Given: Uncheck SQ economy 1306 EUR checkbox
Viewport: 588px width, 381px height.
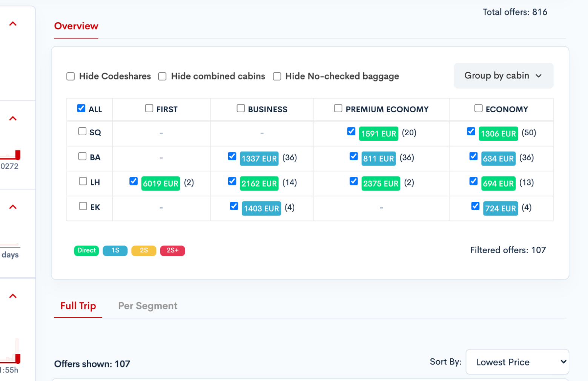Looking at the screenshot, I should coord(471,131).
